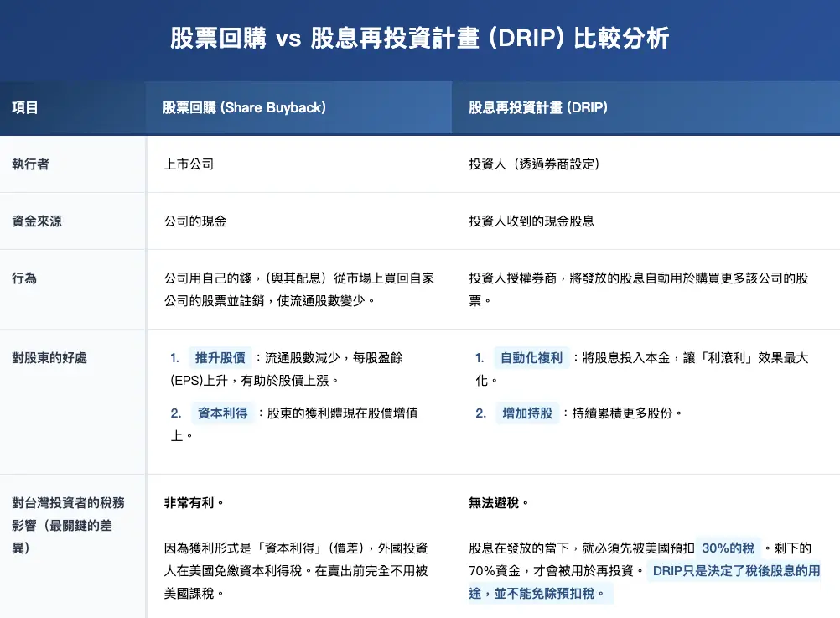This screenshot has height=618, width=840.
Task: Click the 股票回購 (Share Buyback) column header
Action: click(x=244, y=107)
